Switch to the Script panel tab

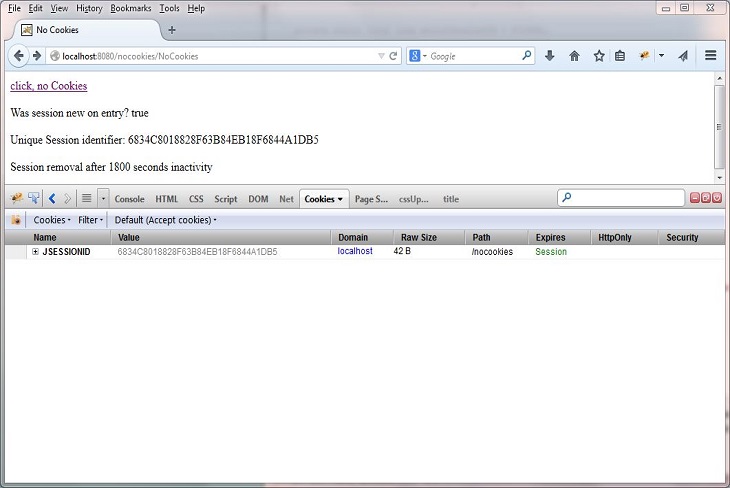pos(226,199)
